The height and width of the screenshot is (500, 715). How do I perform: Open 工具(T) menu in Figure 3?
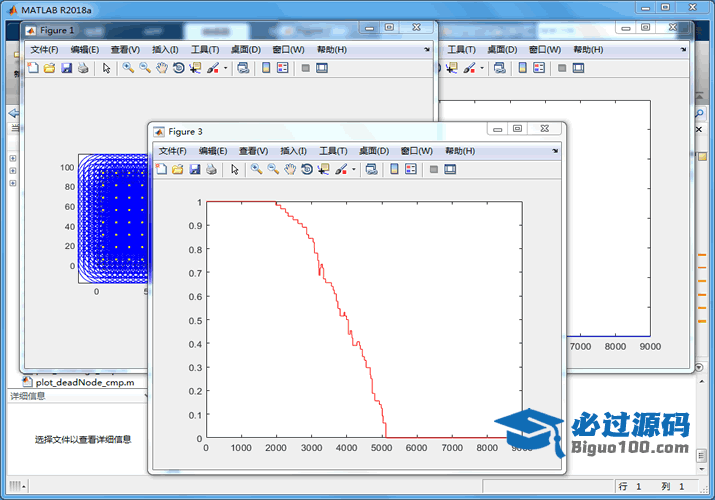tap(333, 151)
